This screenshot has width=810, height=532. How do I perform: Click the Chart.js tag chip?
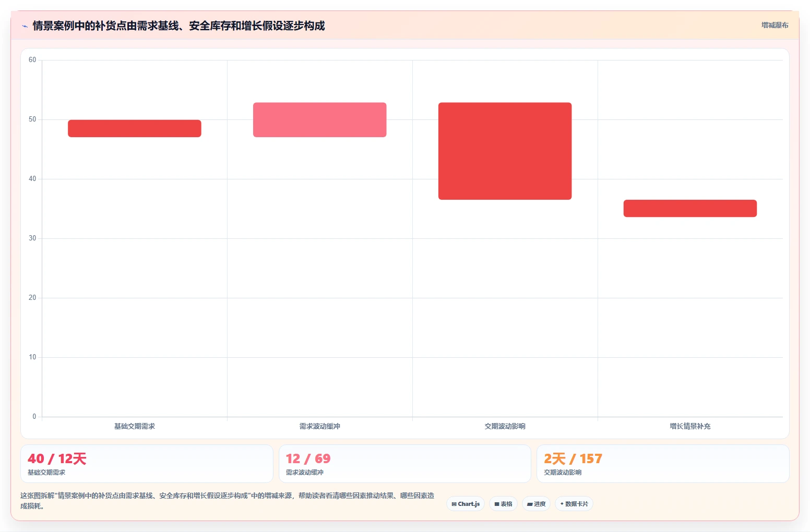[x=466, y=504]
